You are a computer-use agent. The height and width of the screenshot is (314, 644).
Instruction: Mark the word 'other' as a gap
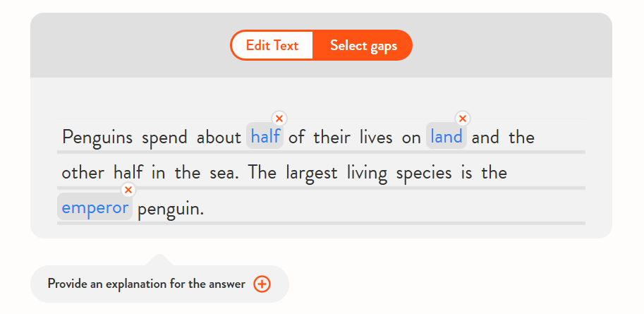(83, 173)
